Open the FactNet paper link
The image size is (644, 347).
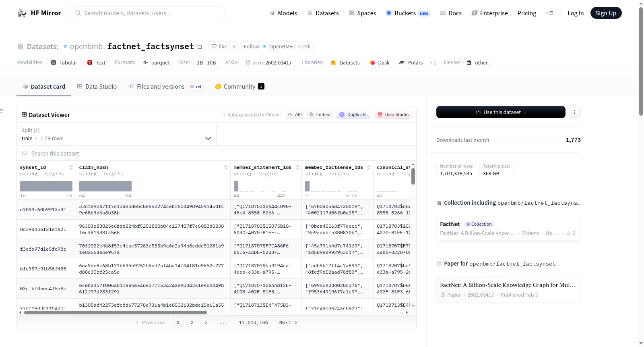(508, 289)
